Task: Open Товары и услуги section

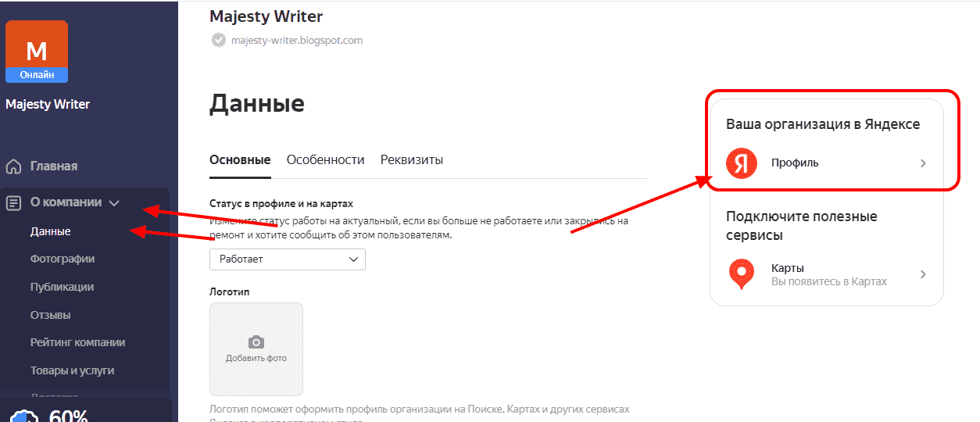Action: coord(73,370)
